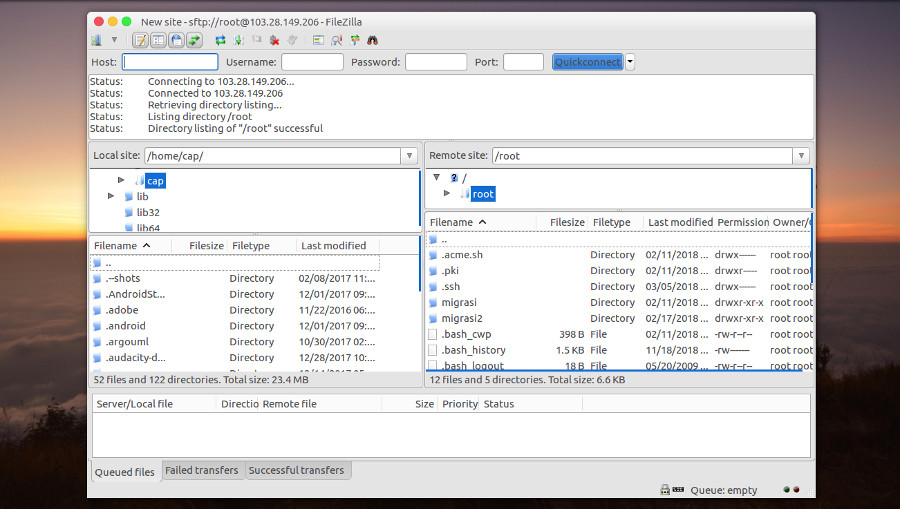Select the root node in remote tree
Viewport: 900px width, 509px height.
[483, 194]
